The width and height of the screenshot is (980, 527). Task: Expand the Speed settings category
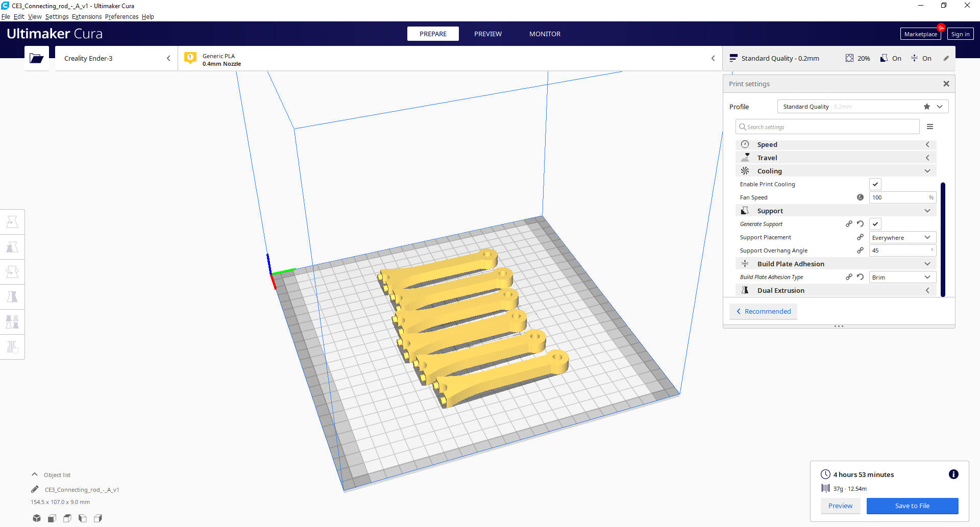tap(836, 144)
